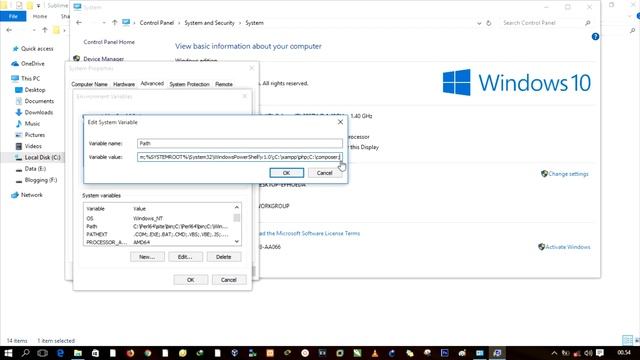This screenshot has width=640, height=360.
Task: Select the OS row in System variables
Action: [x=158, y=218]
